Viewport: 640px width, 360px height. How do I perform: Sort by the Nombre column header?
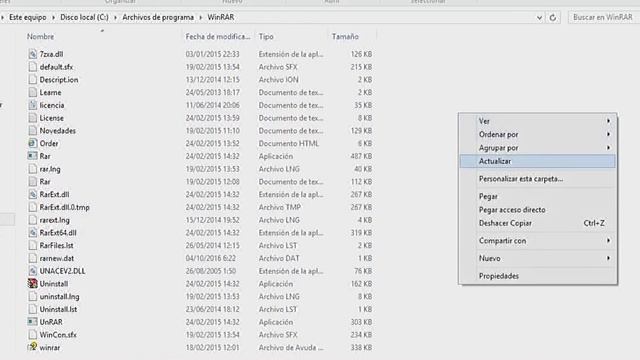point(40,37)
